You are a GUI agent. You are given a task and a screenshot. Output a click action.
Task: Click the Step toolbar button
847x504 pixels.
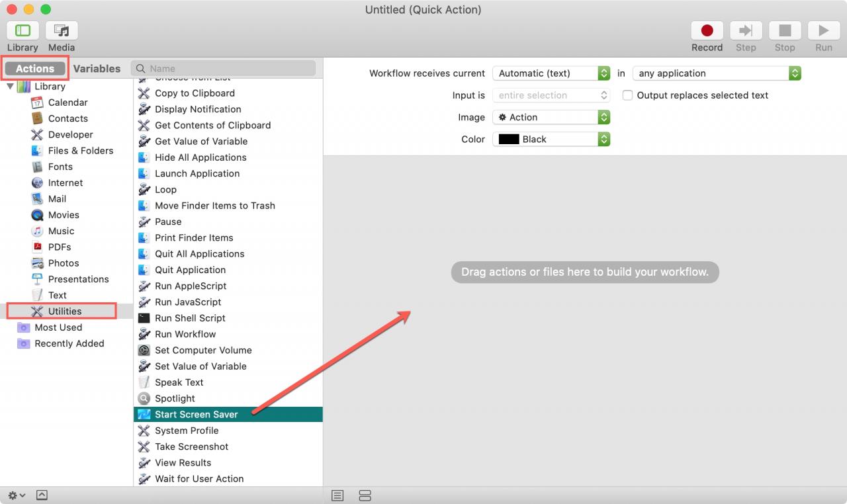coord(746,30)
